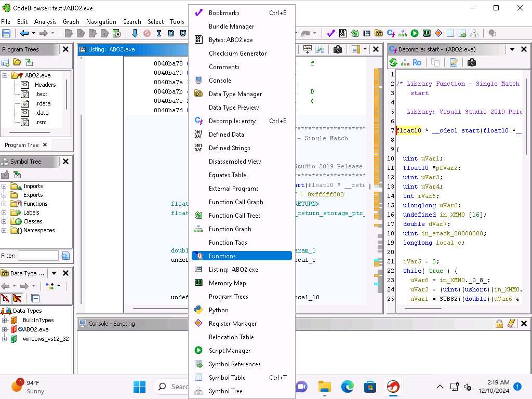Switch to the Program Tree tab
The height and width of the screenshot is (399, 532).
point(22,145)
